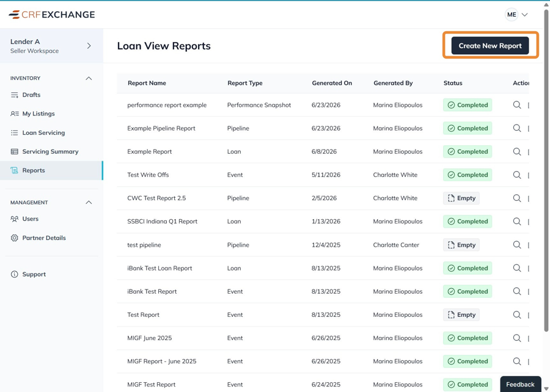
Task: Open the Feedback button
Action: (x=520, y=384)
